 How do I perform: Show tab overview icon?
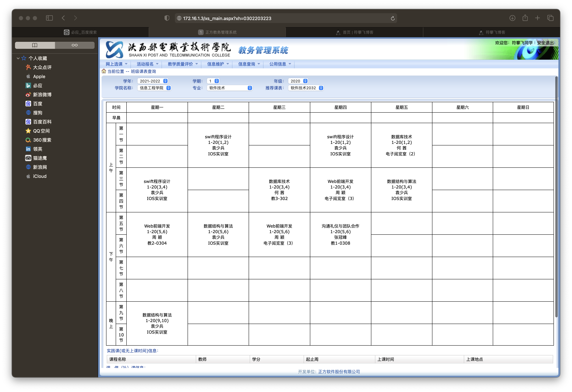tap(550, 18)
